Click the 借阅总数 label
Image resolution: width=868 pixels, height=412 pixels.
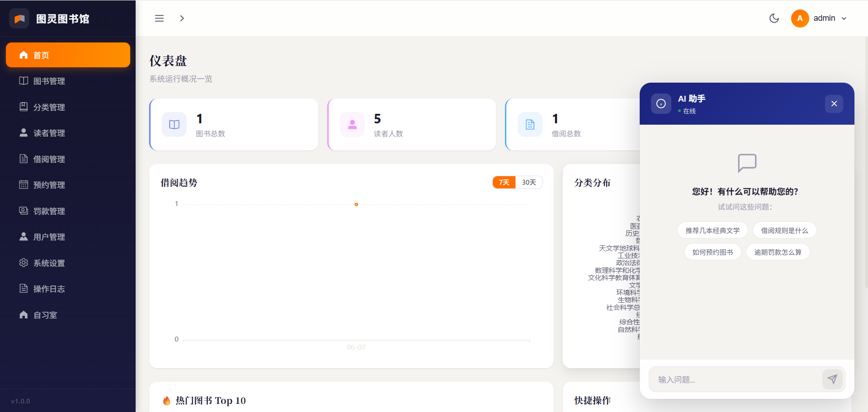566,134
